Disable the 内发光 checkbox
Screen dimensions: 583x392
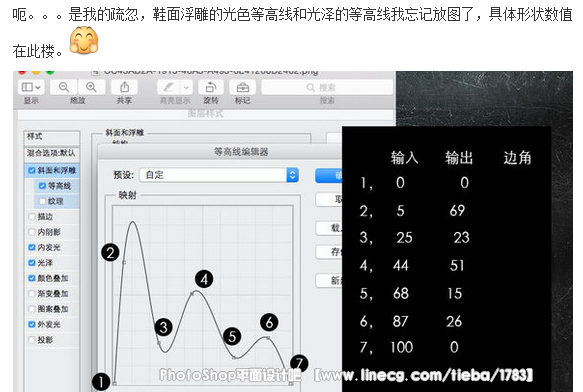(x=32, y=247)
